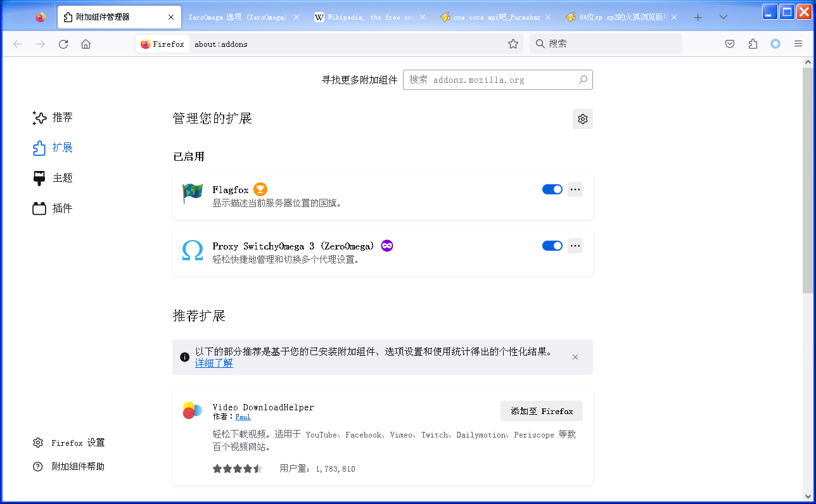Click the Video DownloadHelper title text
Viewport: 816px width, 504px height.
264,407
